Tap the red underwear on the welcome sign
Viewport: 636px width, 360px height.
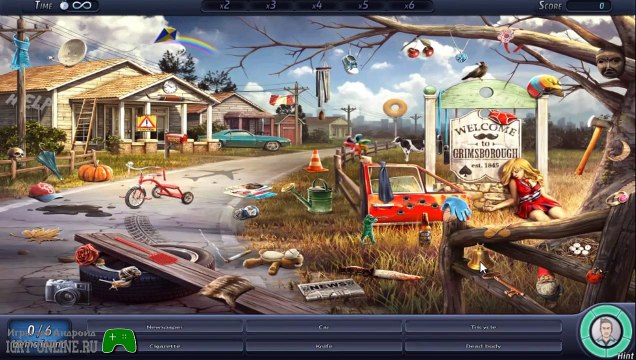click(503, 118)
